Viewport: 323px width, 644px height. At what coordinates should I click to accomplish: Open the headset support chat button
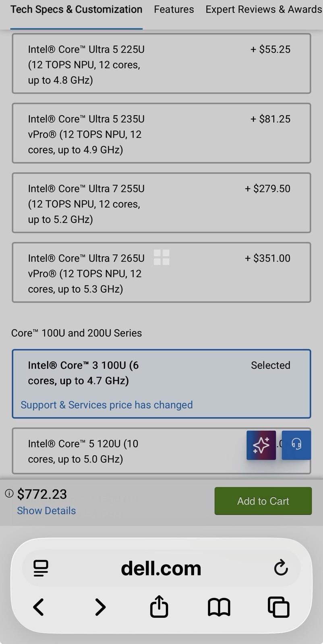(296, 445)
